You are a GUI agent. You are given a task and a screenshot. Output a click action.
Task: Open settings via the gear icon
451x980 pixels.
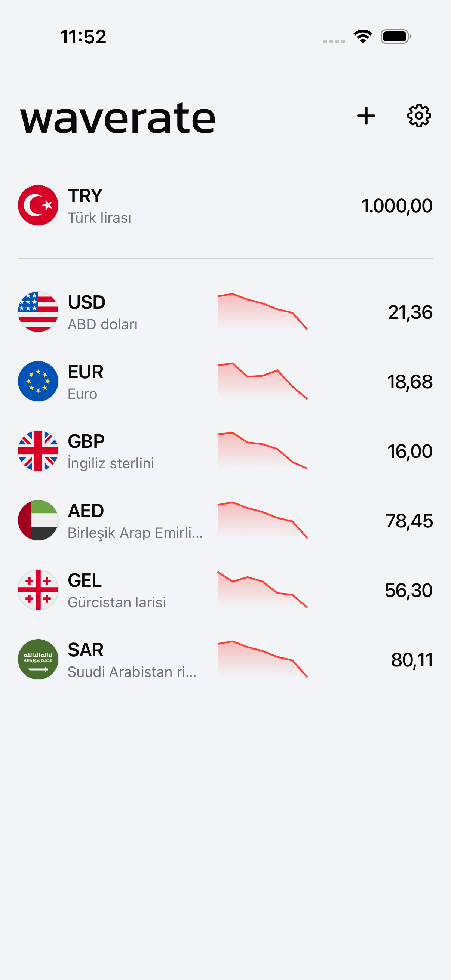419,115
